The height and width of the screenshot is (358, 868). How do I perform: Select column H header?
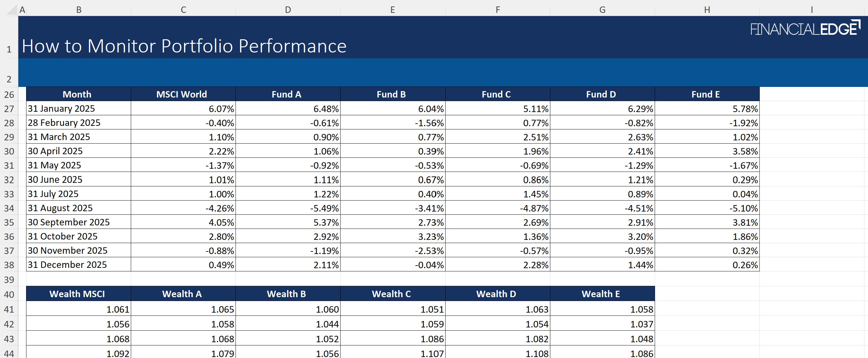point(707,10)
